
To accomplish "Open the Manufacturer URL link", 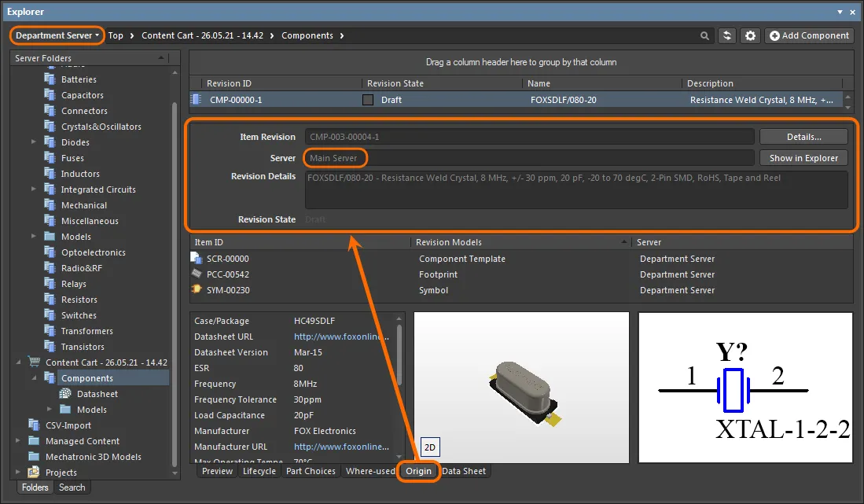I will click(x=342, y=447).
